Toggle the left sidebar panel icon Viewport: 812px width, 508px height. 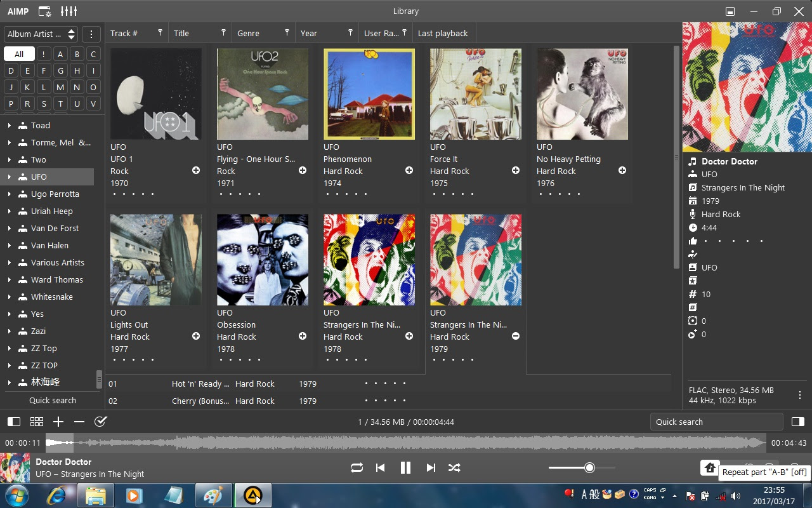coord(14,422)
